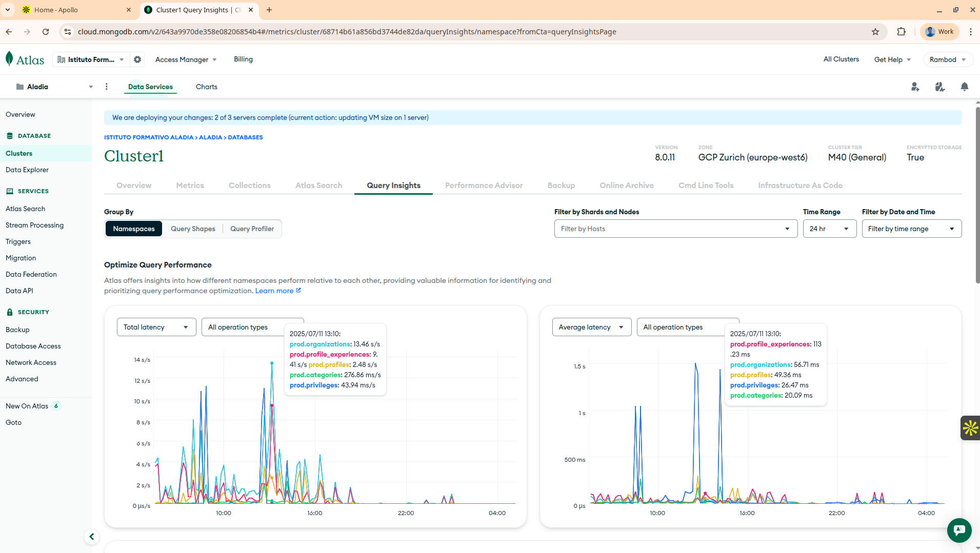Open the project activity feed icon
Image resolution: width=980 pixels, height=553 pixels.
click(x=940, y=87)
